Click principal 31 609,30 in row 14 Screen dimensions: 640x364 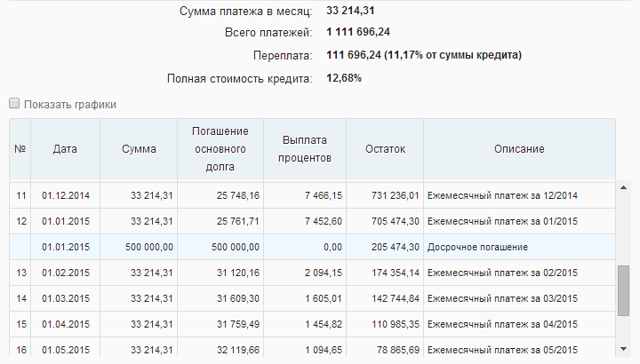pos(238,299)
